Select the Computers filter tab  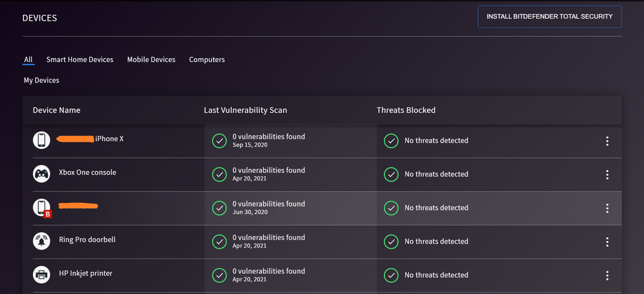click(206, 59)
